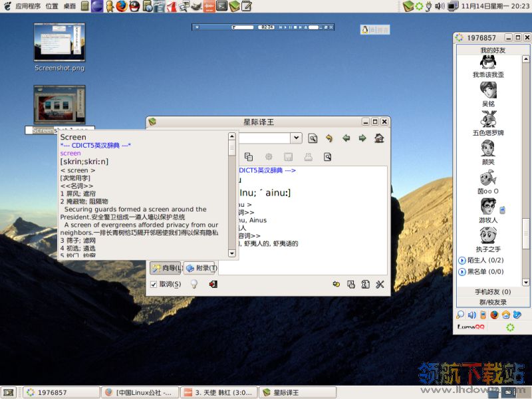
Task: Click the scrollbar thumb in the Screen popup
Action: 232,148
